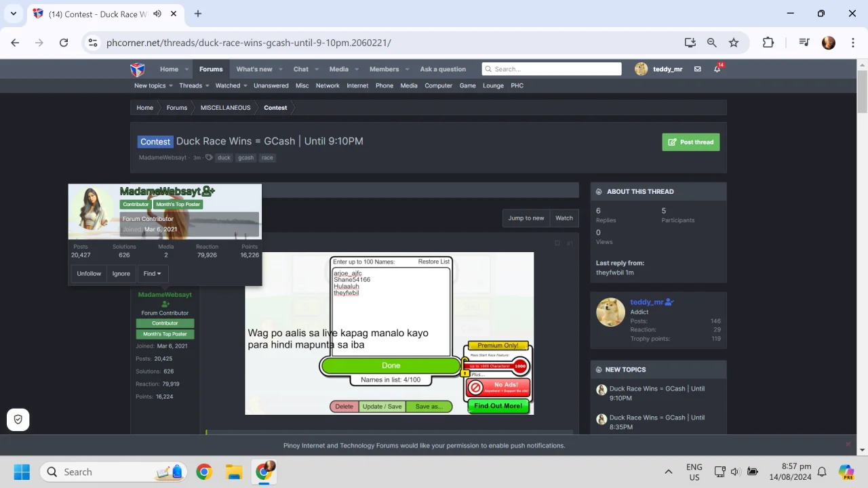
Task: Go back to the previous page
Action: tap(15, 43)
